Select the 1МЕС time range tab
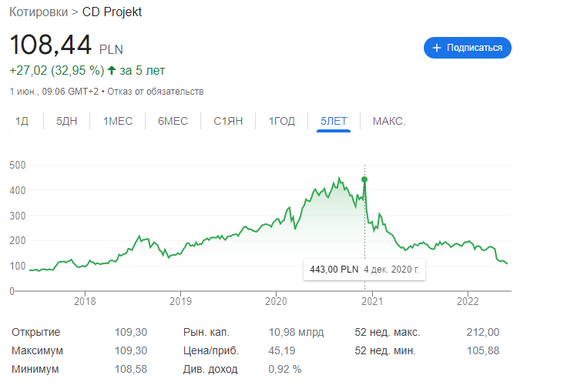The image size is (574, 392). pyautogui.click(x=118, y=121)
